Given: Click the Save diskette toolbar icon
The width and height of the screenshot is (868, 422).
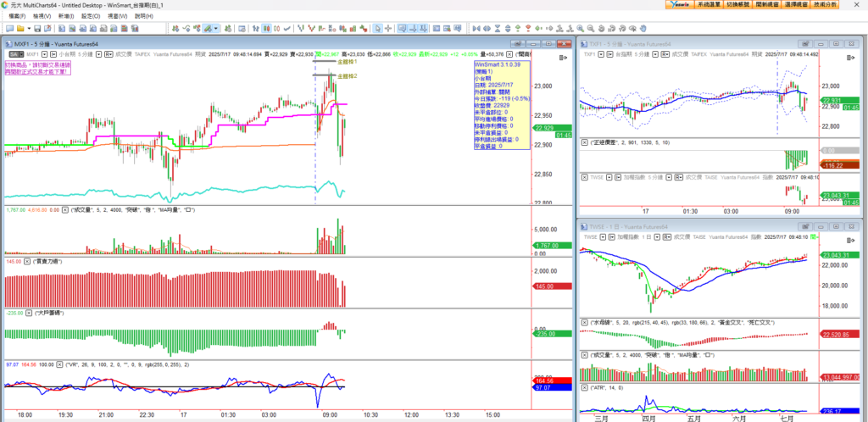Looking at the screenshot, I should tap(37, 28).
